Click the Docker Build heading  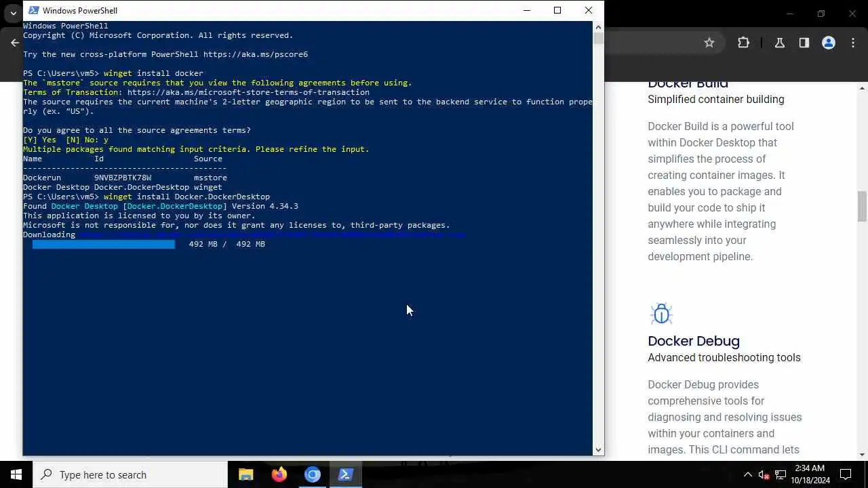tap(688, 85)
